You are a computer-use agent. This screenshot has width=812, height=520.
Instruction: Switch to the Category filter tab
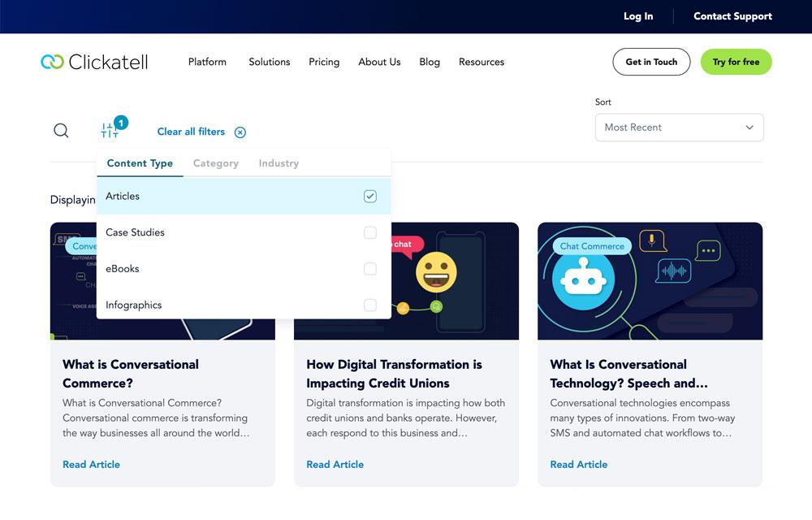(x=215, y=162)
